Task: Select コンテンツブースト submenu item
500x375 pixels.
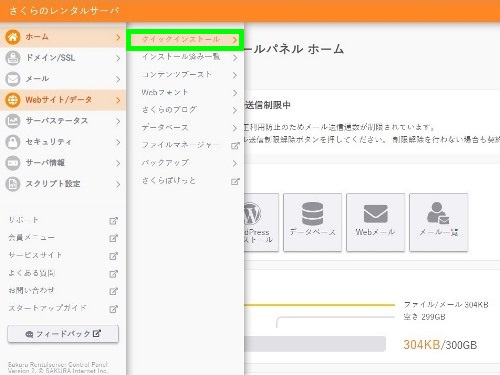Action: click(185, 75)
